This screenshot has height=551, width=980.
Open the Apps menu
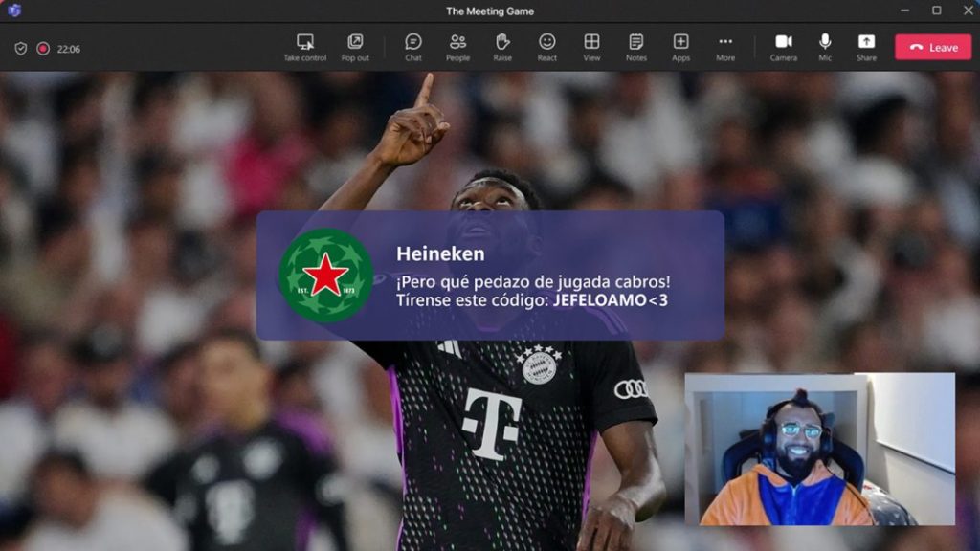(680, 47)
